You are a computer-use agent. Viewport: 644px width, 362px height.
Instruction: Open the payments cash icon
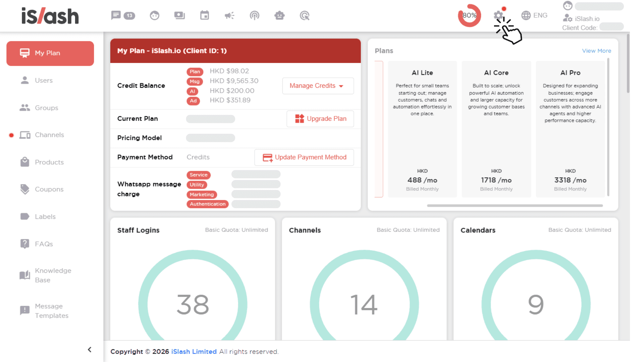(x=179, y=15)
